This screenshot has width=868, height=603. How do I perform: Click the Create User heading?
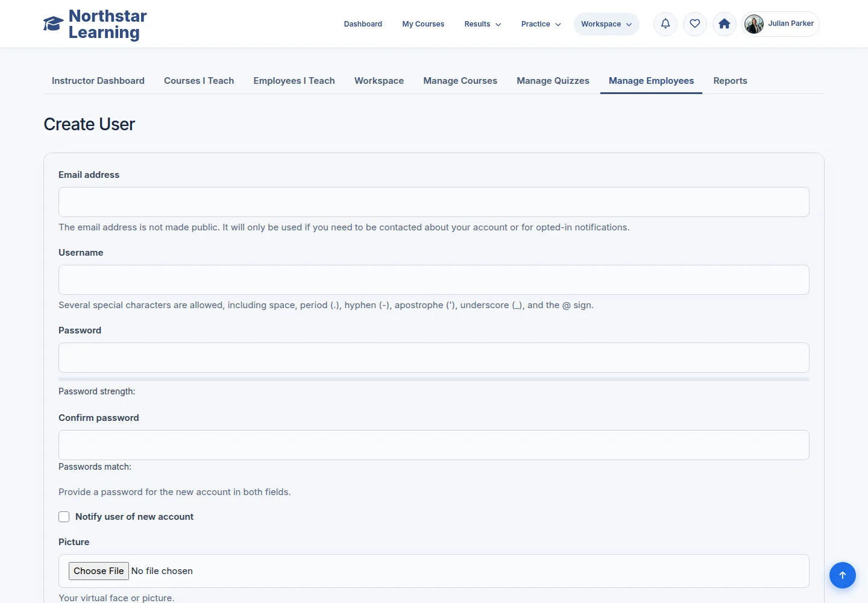coord(89,124)
